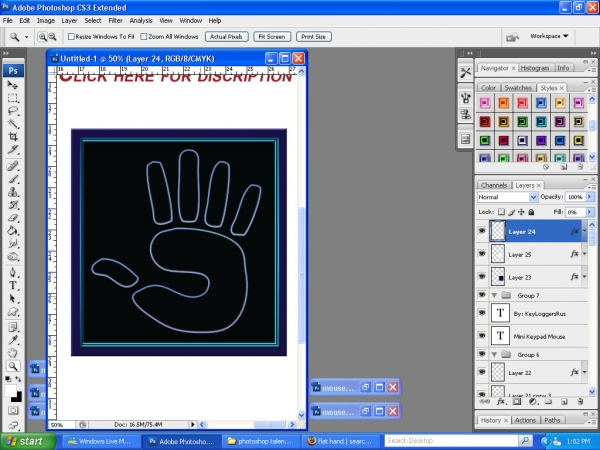
Task: Expand Layer 24 effects arrow
Action: click(584, 231)
